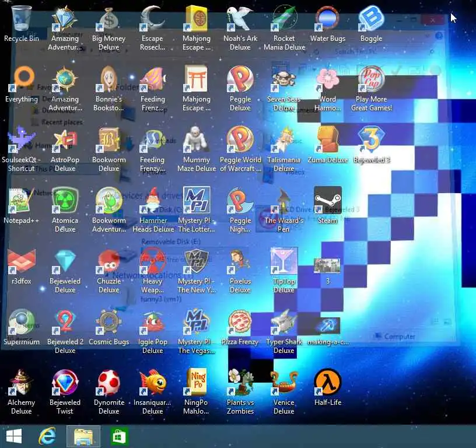Open Atomica Deluxe icon
Image resolution: width=476 pixels, height=448 pixels.
pos(65,201)
